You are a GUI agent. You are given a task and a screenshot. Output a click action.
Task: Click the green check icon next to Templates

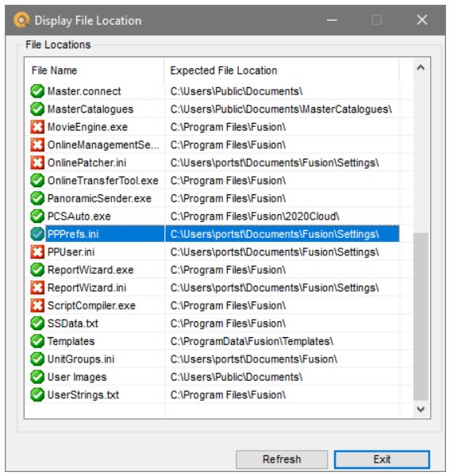pyautogui.click(x=37, y=341)
